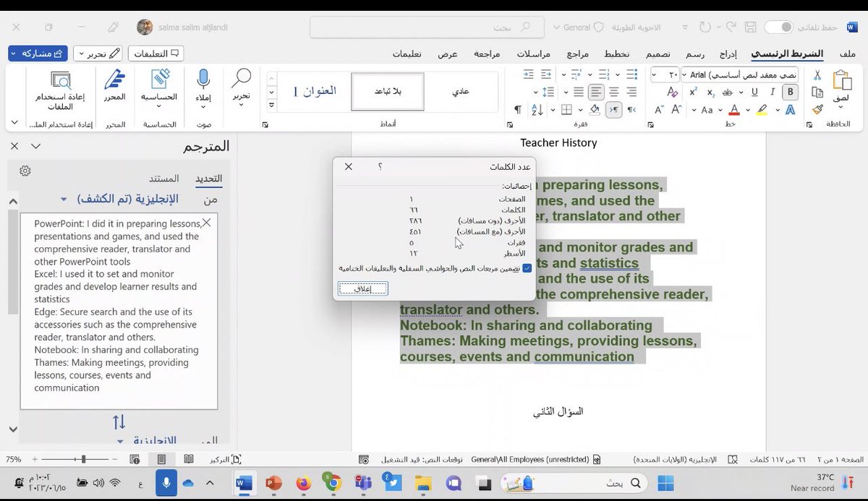Click the Paste clipboard icon
Viewport: 868px width, 501px height.
coord(842,82)
